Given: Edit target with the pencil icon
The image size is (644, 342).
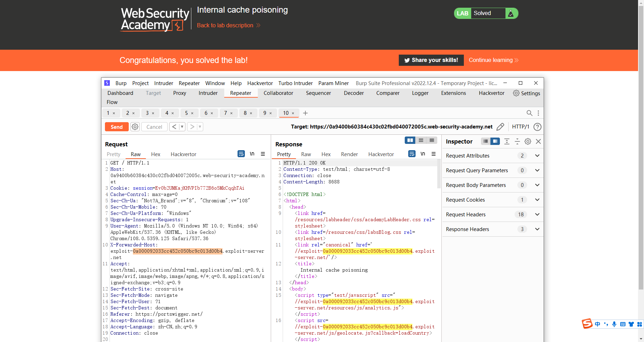Looking at the screenshot, I should pyautogui.click(x=500, y=127).
